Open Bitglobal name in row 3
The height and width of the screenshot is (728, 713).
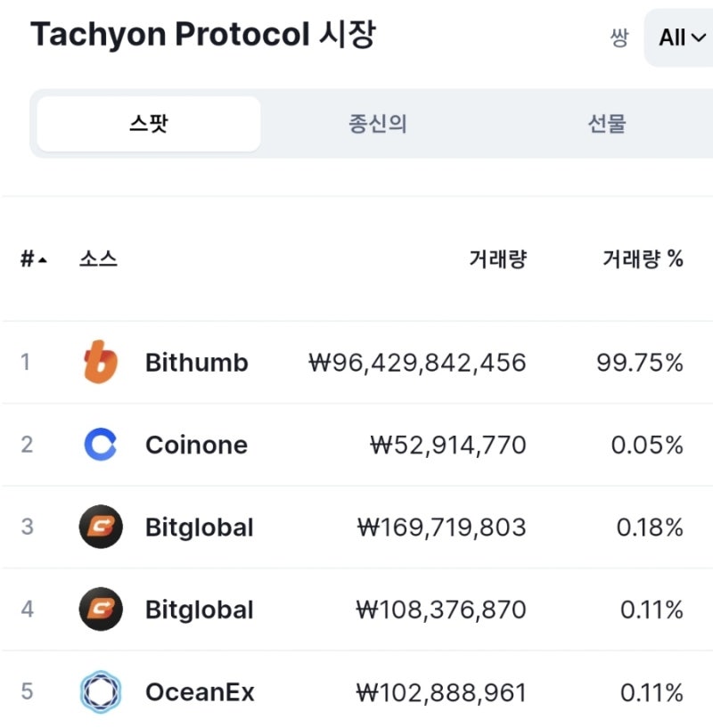(x=200, y=527)
